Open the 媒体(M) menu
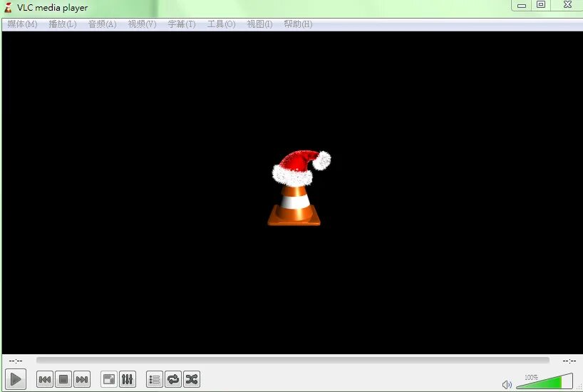Screen dimensions: 583x392 [x=22, y=24]
